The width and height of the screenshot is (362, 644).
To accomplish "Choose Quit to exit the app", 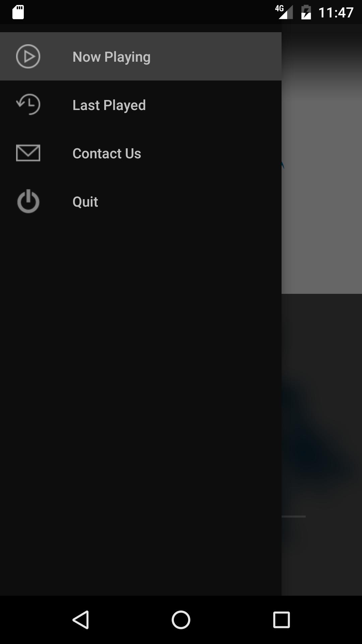I will [x=85, y=202].
